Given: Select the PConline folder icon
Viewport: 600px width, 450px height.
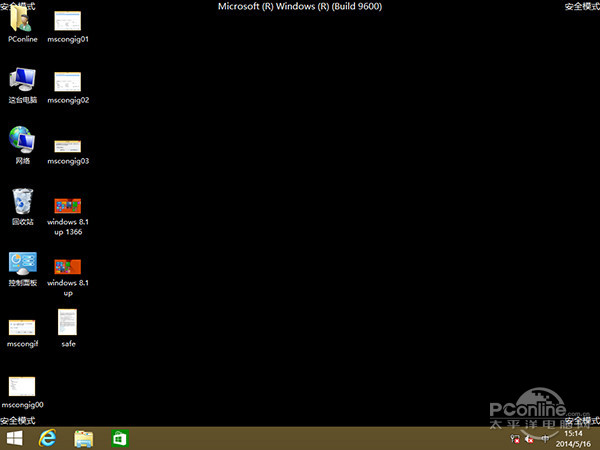Looking at the screenshot, I should click(x=22, y=24).
